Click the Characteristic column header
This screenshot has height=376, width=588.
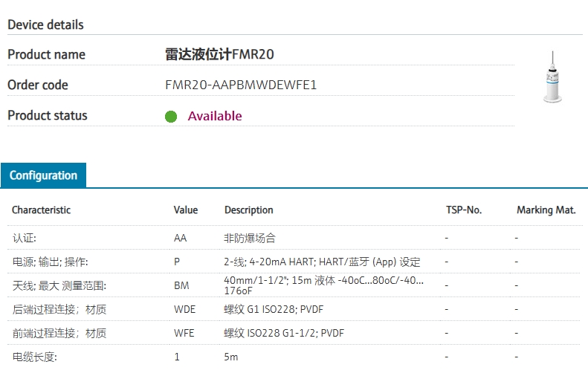coord(41,210)
